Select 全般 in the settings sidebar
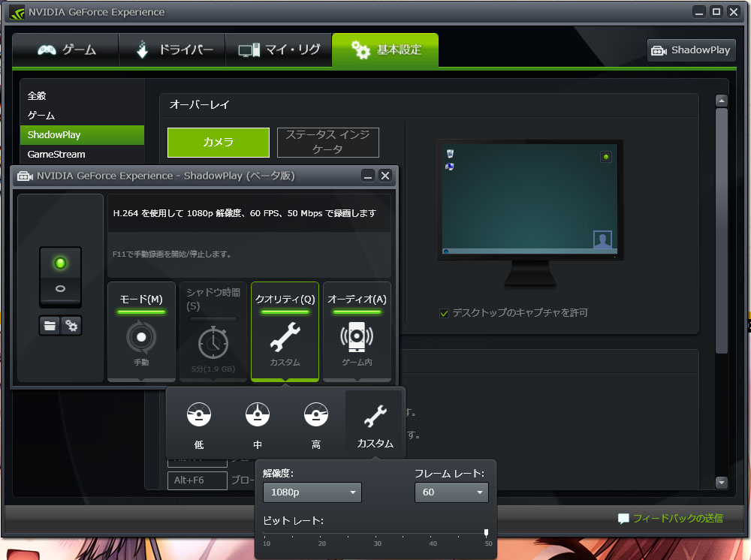The width and height of the screenshot is (751, 560). (x=36, y=96)
